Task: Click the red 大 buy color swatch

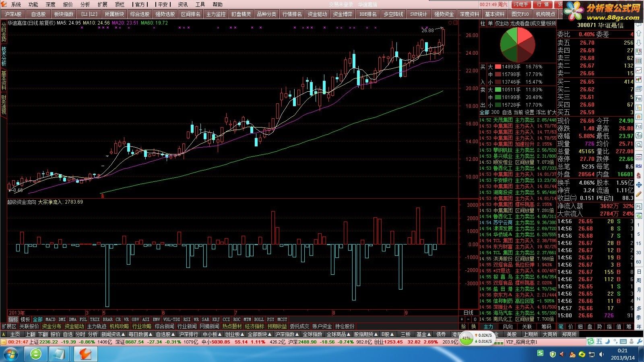Action: coord(498,67)
